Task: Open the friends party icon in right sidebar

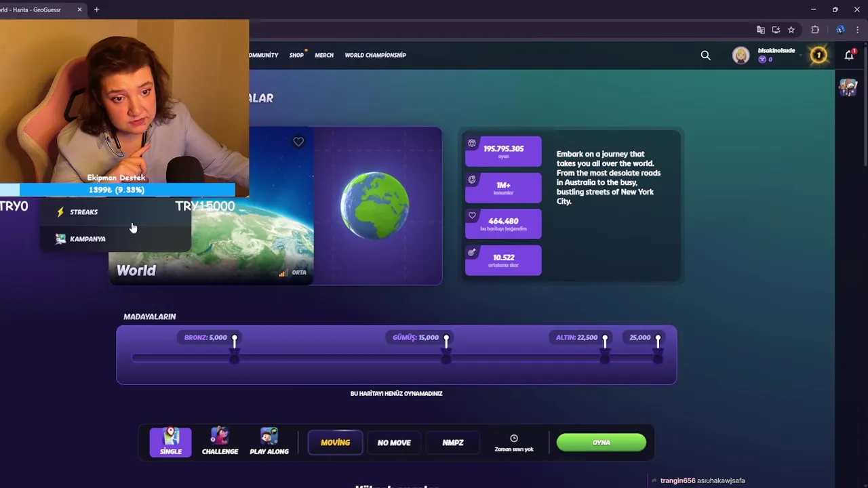Action: click(x=848, y=87)
